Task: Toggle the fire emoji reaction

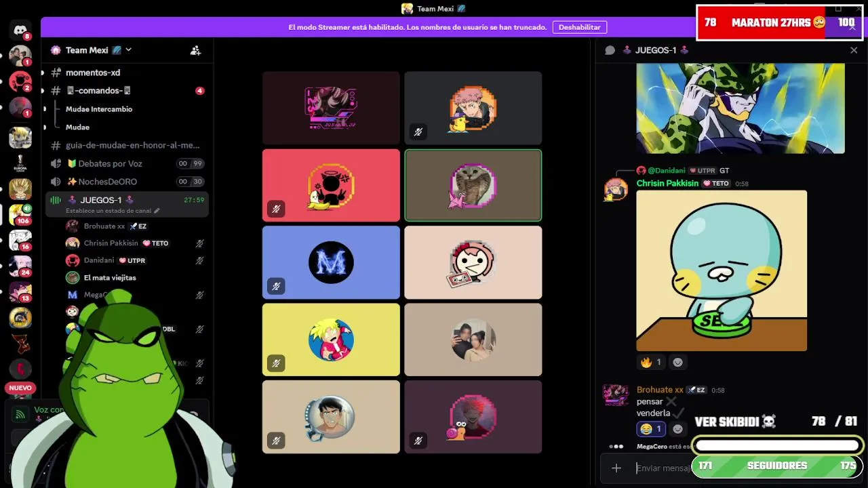Action: [650, 362]
